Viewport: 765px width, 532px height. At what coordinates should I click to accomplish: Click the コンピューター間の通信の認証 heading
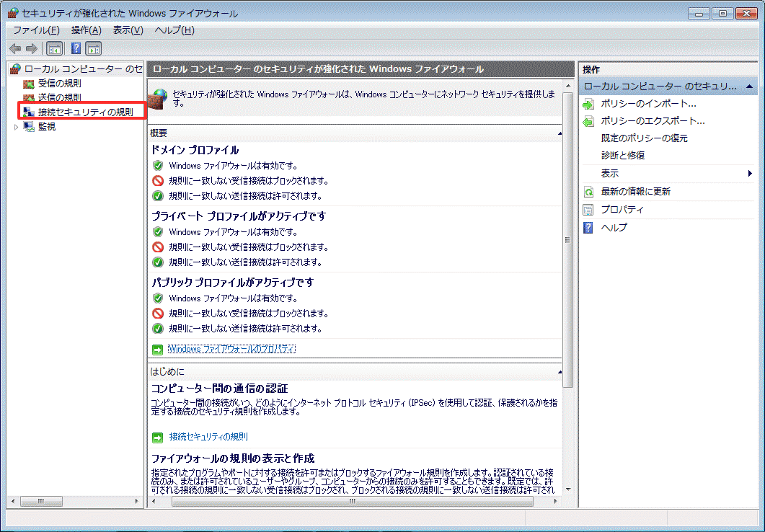coord(219,389)
